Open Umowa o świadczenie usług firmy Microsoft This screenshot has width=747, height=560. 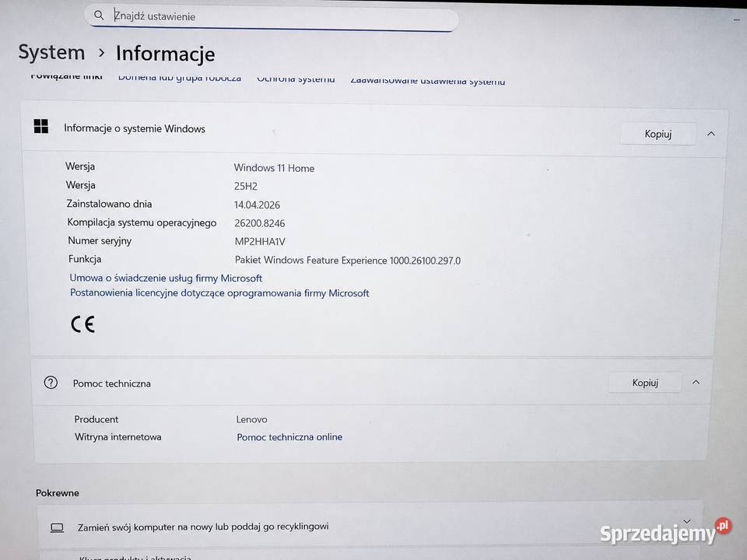pyautogui.click(x=166, y=278)
